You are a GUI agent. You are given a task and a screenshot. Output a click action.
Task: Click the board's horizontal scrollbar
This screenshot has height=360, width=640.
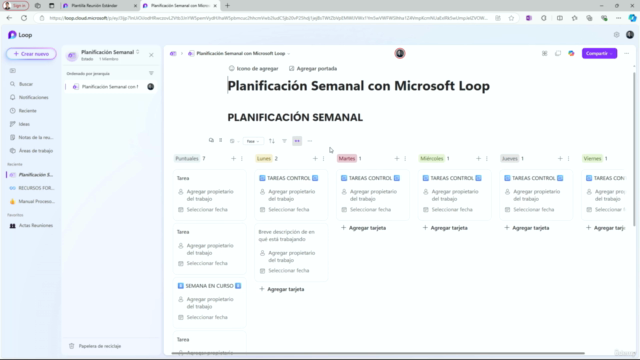pyautogui.click(x=378, y=353)
